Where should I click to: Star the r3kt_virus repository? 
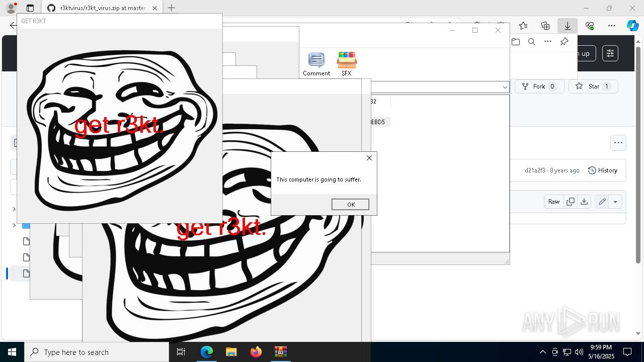coord(593,86)
